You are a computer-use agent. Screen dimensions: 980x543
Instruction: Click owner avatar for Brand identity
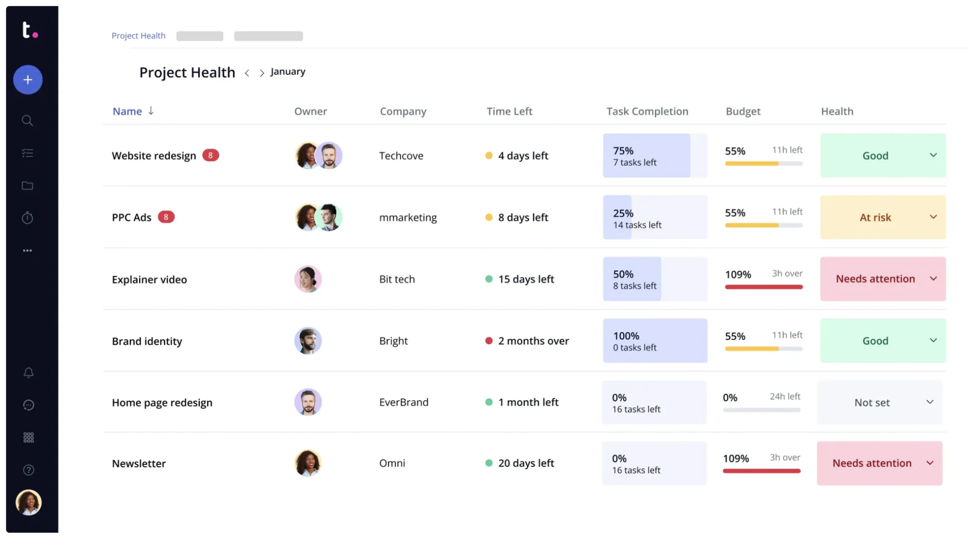308,341
